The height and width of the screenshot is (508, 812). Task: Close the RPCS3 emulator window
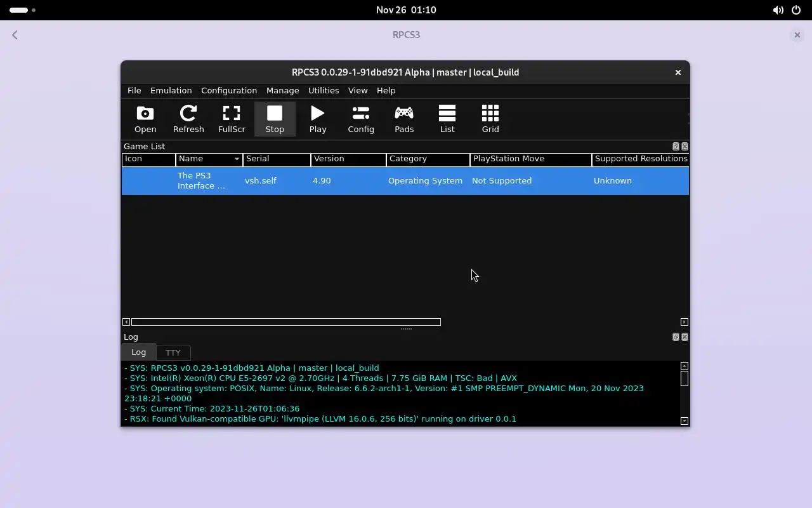pyautogui.click(x=678, y=72)
